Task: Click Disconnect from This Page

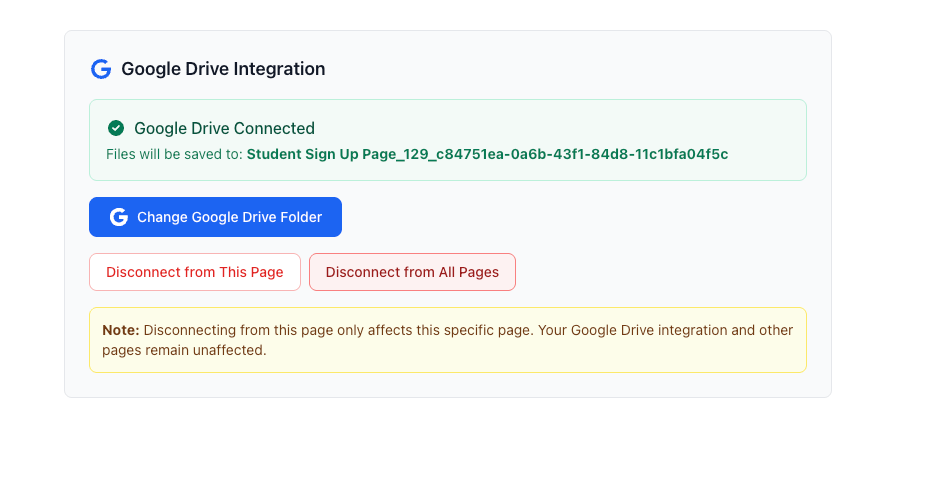Action: (x=195, y=272)
